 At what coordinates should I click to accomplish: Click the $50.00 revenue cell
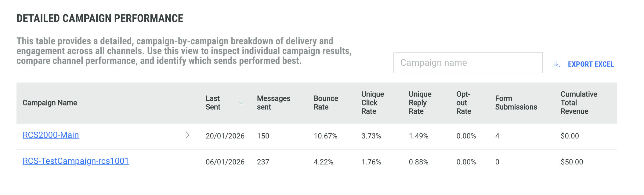(x=572, y=162)
